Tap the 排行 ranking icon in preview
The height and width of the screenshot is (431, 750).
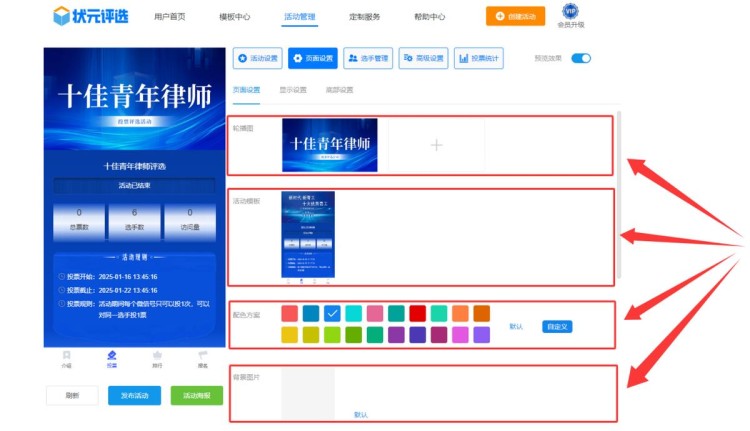click(x=157, y=357)
